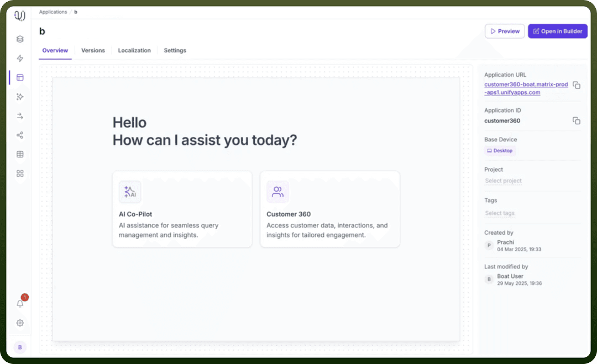Screen dimensions: 597x364
Task: Click the UnifyApps logo icon
Action: tap(20, 15)
